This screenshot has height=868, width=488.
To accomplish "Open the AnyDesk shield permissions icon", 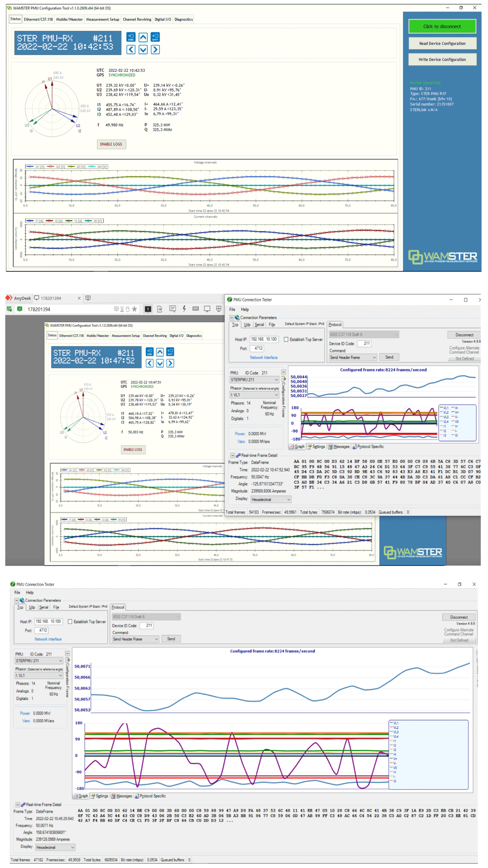I will coord(219,309).
